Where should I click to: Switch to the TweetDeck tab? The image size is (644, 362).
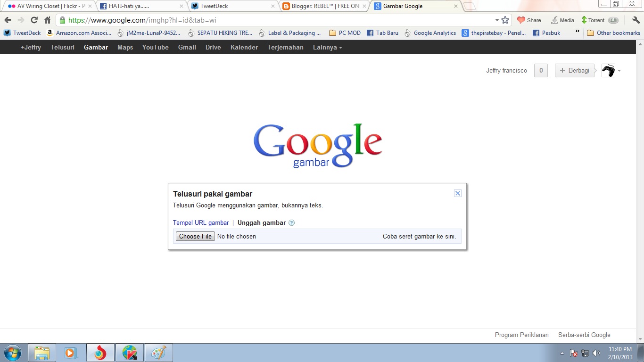233,6
